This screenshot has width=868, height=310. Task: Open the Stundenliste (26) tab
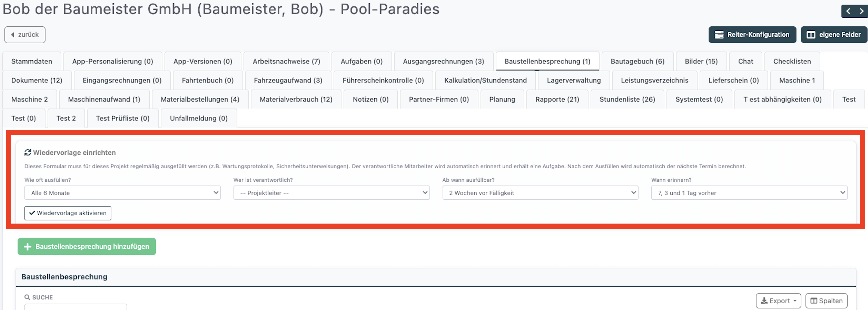[627, 100]
